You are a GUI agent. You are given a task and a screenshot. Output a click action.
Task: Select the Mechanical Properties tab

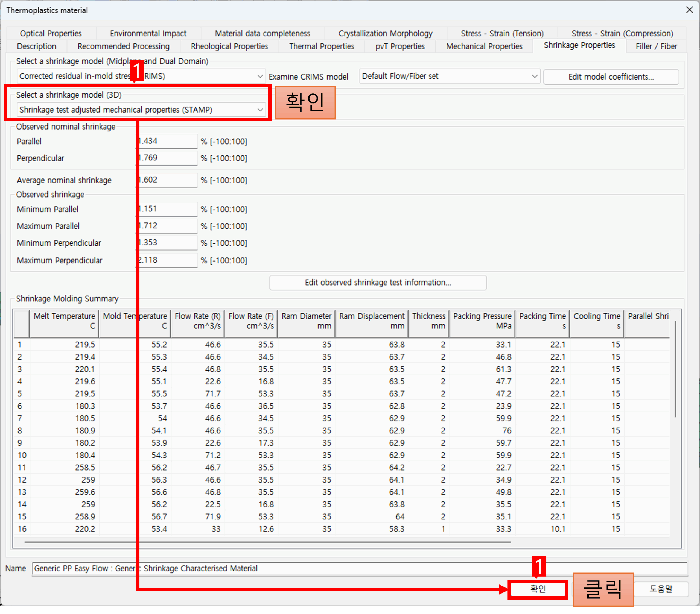pos(484,46)
